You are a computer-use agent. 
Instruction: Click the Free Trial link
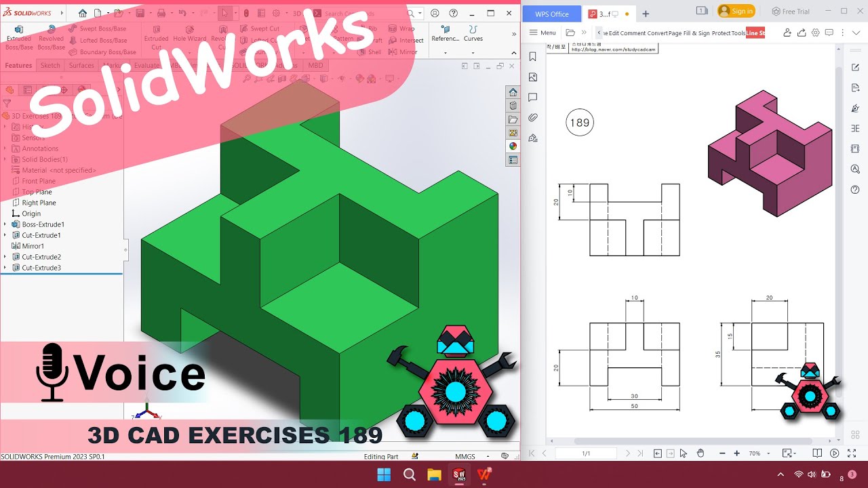coord(791,11)
